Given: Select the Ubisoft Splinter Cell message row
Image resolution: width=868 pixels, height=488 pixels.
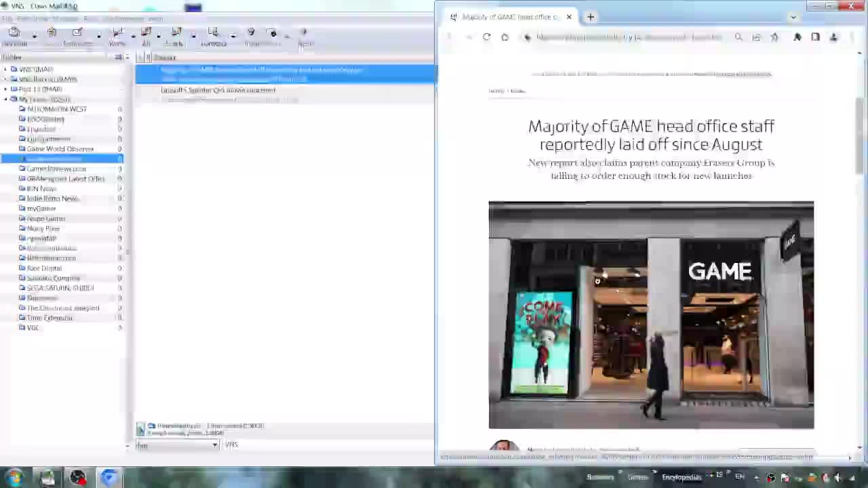Looking at the screenshot, I should click(285, 94).
